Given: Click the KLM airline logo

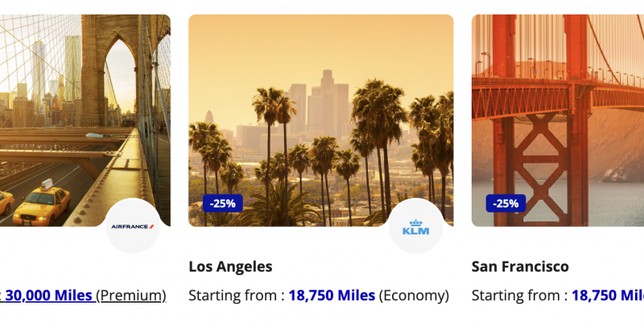Looking at the screenshot, I should click(x=416, y=226).
